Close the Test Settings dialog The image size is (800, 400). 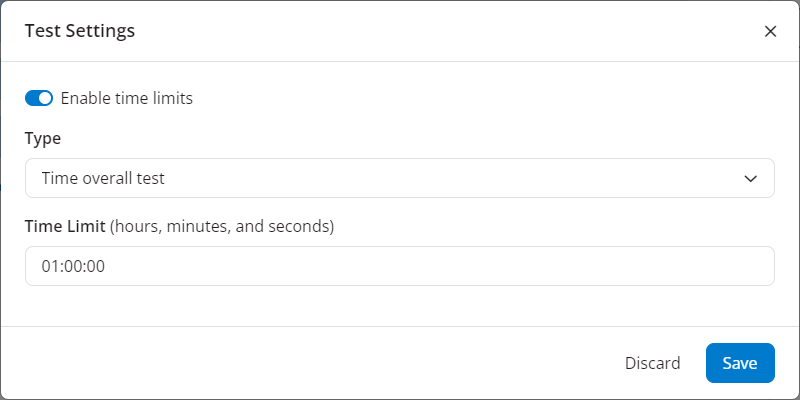coord(770,31)
